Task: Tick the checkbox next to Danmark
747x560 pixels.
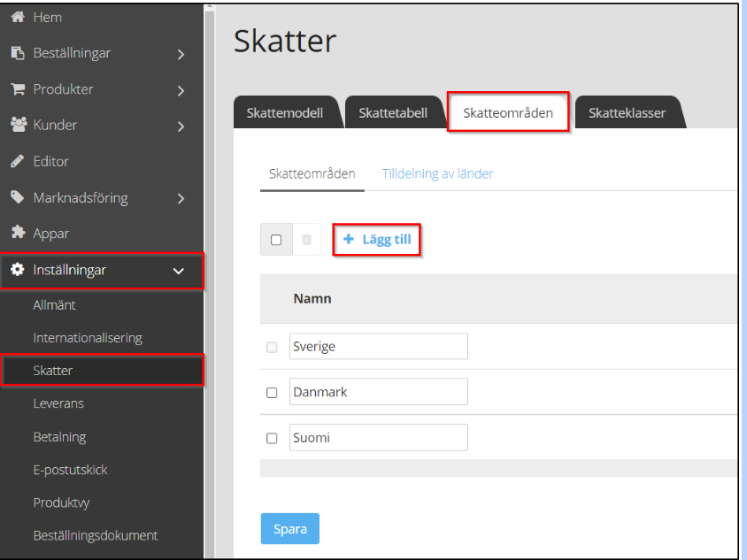Action: coord(272,391)
